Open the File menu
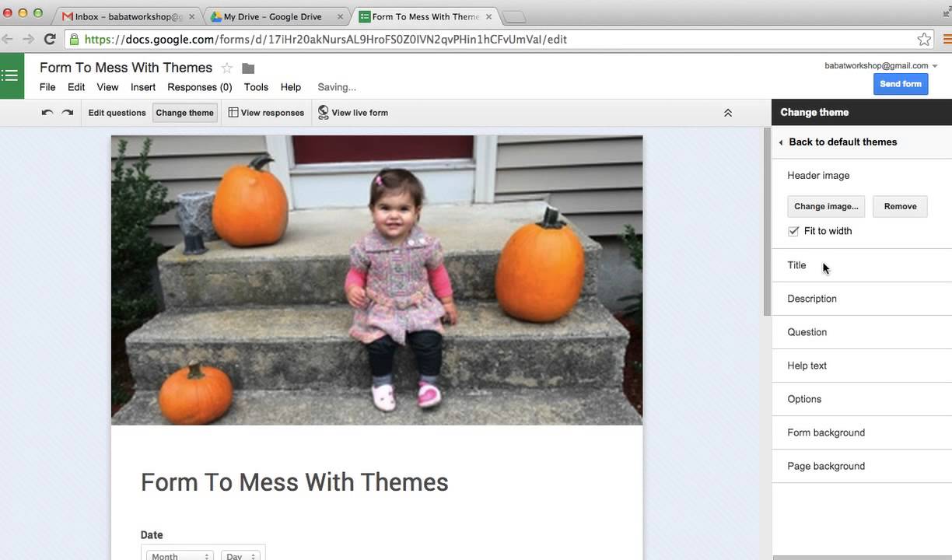 pos(47,87)
